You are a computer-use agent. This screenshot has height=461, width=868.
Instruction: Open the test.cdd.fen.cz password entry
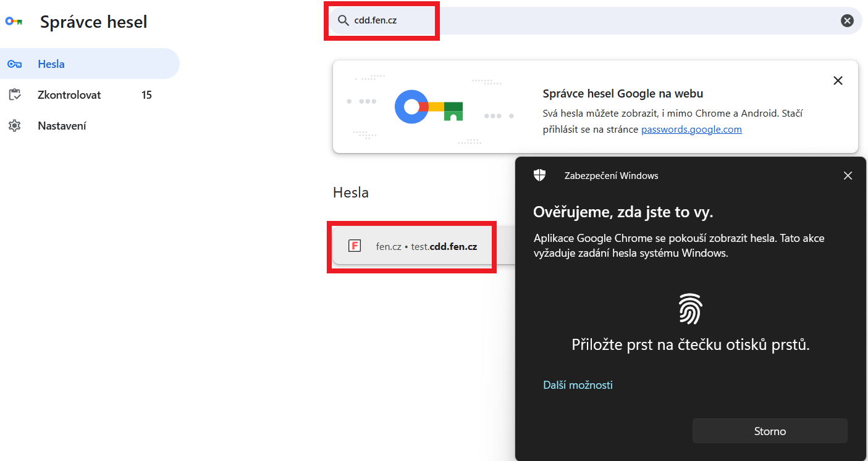click(426, 246)
